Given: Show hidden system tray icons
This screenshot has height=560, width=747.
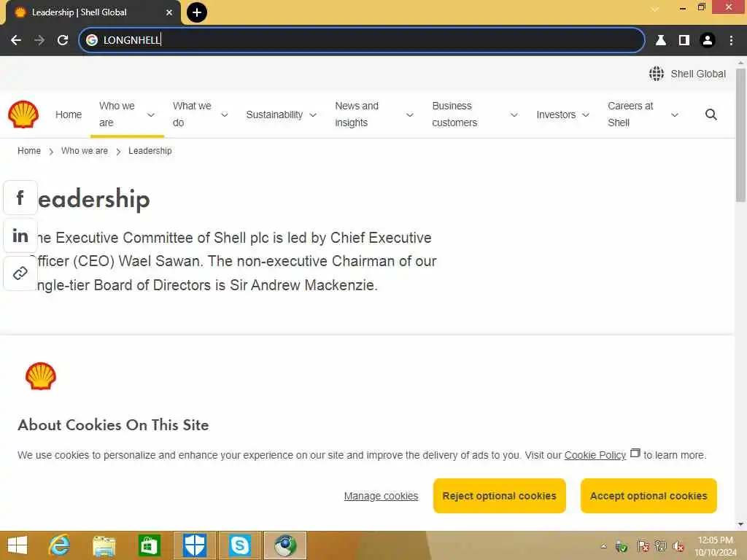Looking at the screenshot, I should coord(603,546).
